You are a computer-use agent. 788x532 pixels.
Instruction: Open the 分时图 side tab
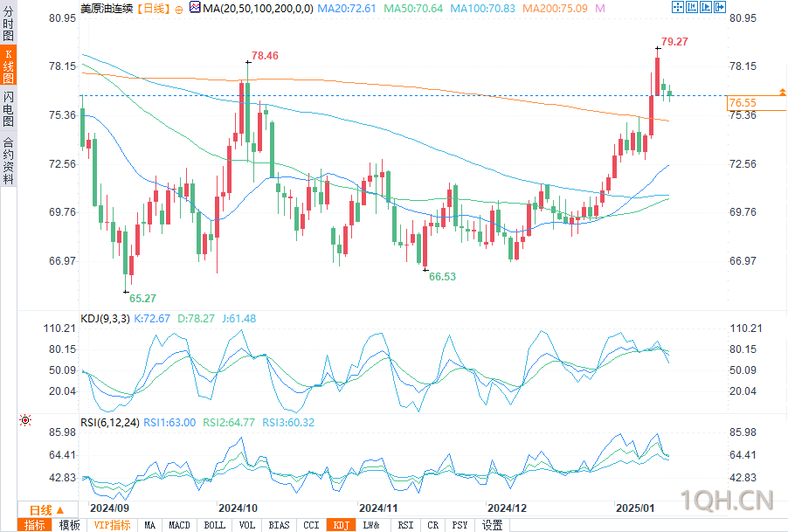[8, 23]
